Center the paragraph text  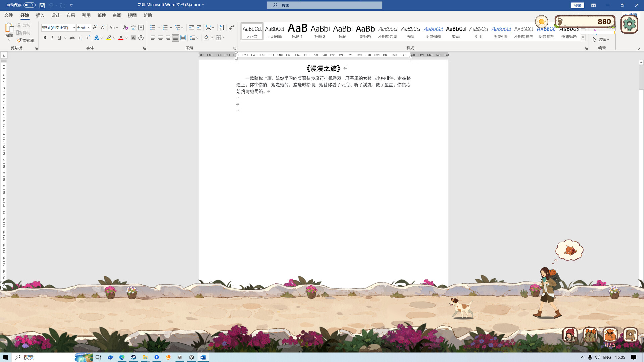(160, 38)
